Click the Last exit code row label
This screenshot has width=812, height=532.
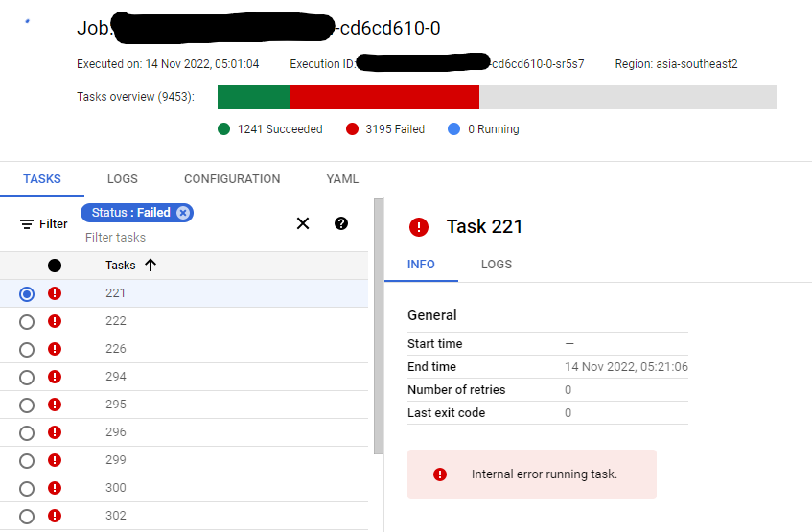point(446,413)
